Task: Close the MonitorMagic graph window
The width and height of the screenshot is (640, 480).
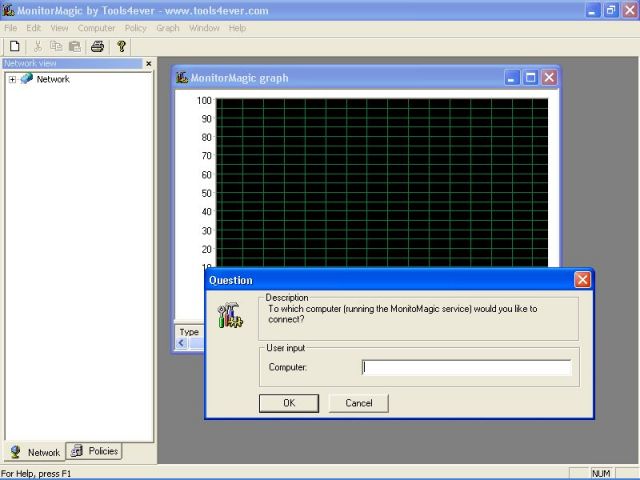Action: (x=549, y=78)
